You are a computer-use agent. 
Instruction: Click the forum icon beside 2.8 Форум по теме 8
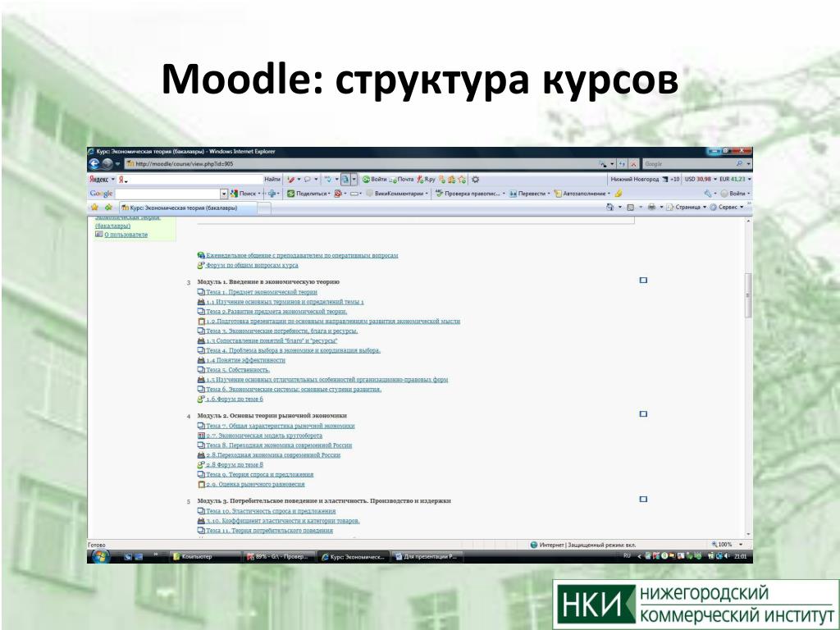202,464
